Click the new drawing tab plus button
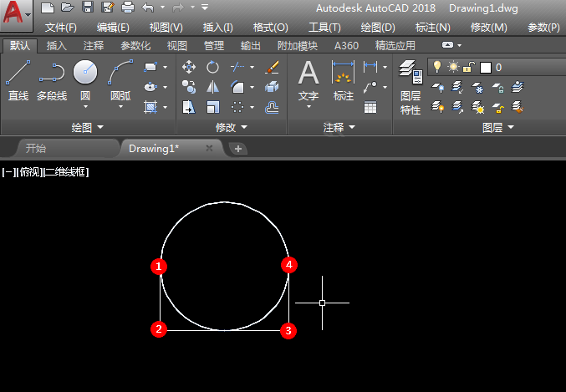Image resolution: width=566 pixels, height=392 pixels. coord(238,149)
